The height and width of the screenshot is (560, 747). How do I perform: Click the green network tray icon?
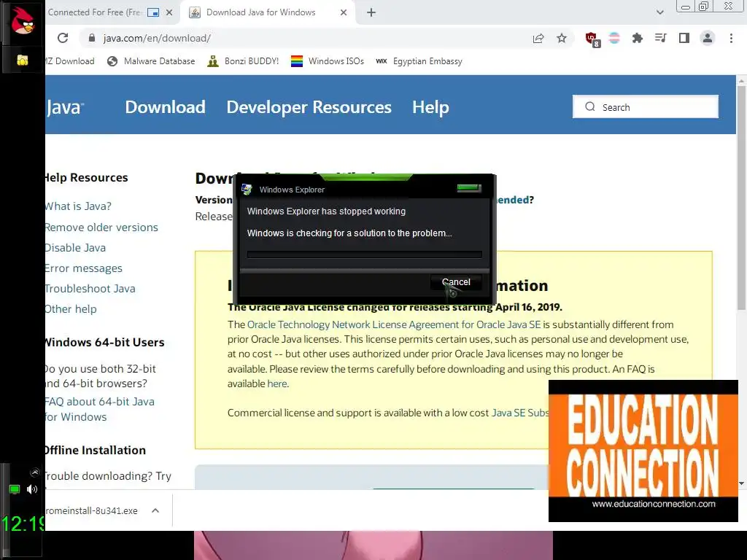tap(15, 489)
